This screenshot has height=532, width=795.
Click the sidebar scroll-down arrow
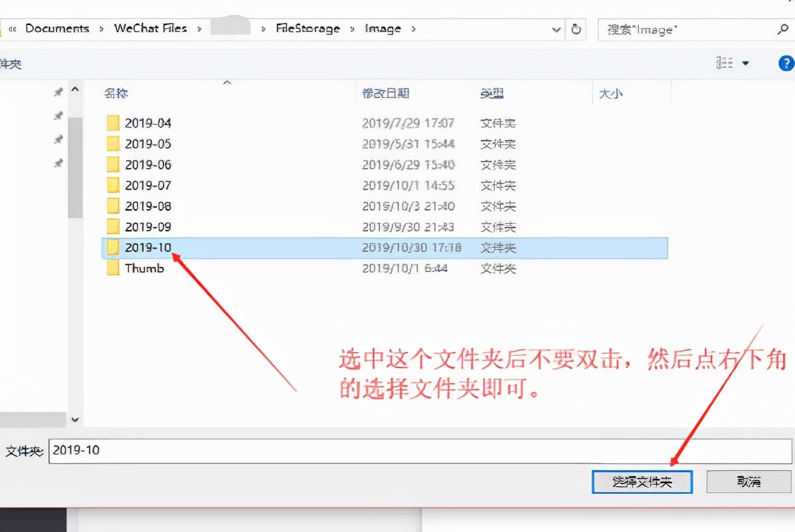74,419
